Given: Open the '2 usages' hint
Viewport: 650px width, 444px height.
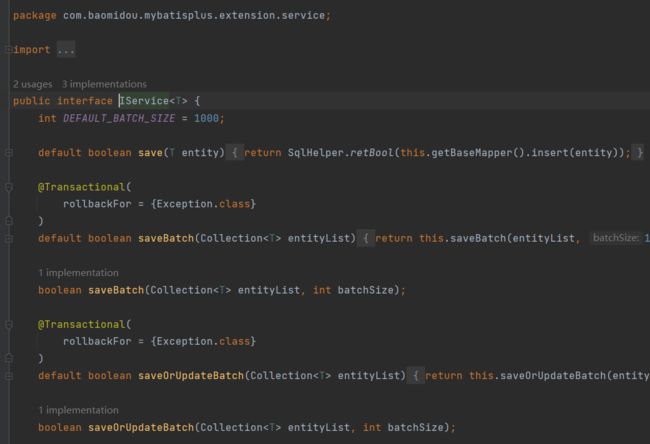Looking at the screenshot, I should [x=33, y=84].
